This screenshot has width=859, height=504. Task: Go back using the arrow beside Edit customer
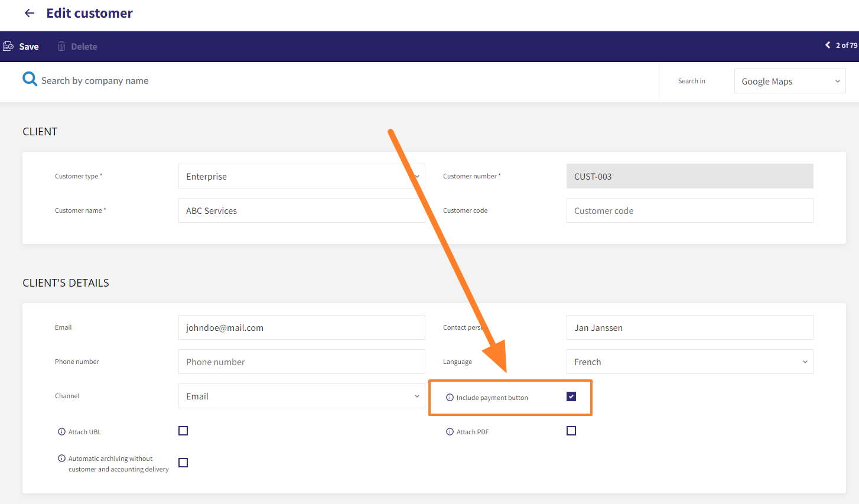(30, 13)
